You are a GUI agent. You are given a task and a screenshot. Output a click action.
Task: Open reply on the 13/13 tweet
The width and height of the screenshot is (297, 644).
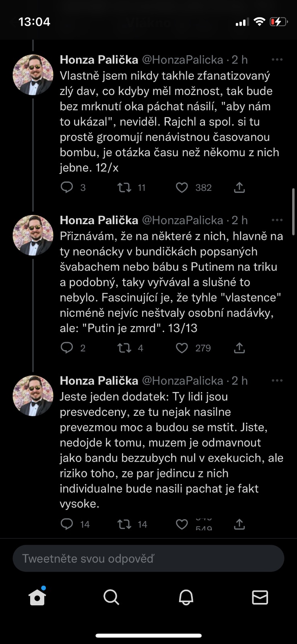(x=67, y=348)
